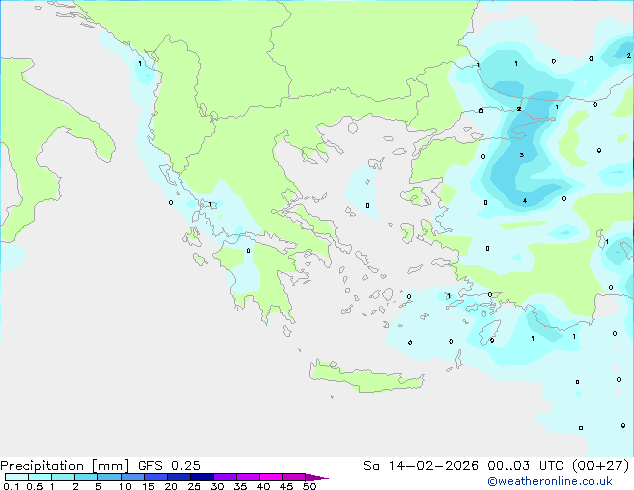Click the '3' precipitation value on map
Image resolution: width=634 pixels, height=490 pixels.
(522, 155)
